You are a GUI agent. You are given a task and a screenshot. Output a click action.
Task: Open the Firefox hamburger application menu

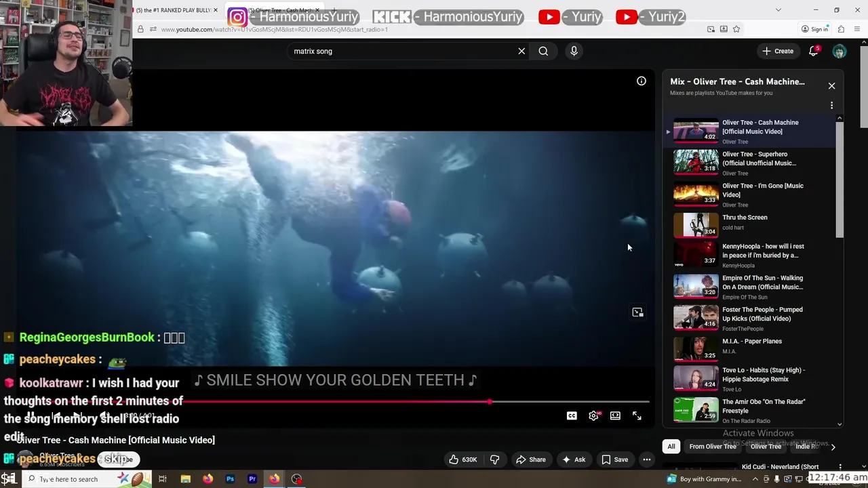[858, 29]
